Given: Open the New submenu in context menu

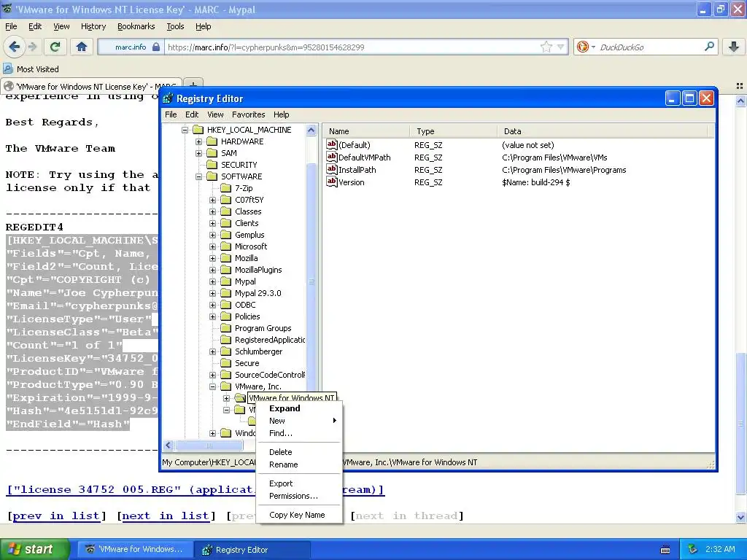Looking at the screenshot, I should [x=299, y=421].
